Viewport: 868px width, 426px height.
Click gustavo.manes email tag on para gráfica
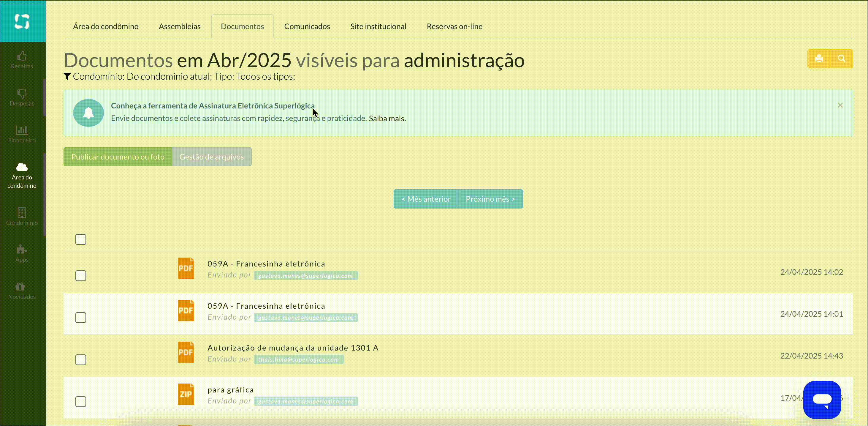click(306, 401)
